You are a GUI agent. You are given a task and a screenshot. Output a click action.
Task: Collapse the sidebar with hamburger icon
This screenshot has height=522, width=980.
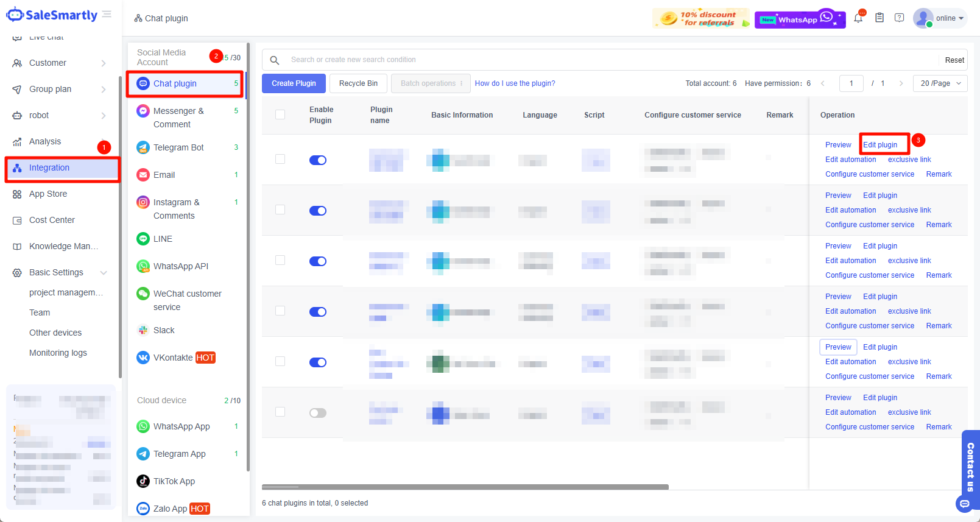point(107,14)
